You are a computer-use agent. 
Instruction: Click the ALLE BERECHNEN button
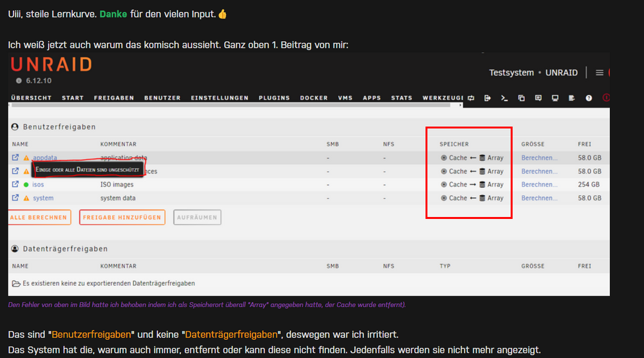[x=39, y=217]
